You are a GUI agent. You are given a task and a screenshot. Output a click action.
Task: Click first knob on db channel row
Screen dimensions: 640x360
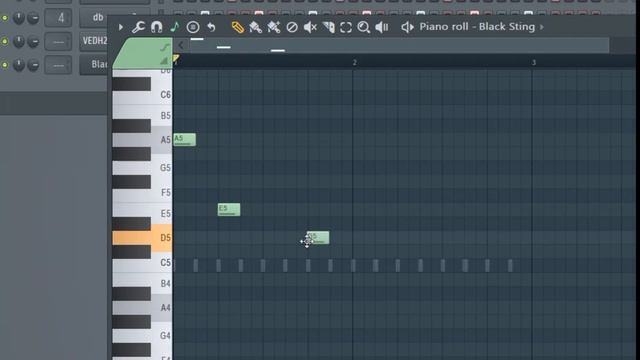click(19, 18)
